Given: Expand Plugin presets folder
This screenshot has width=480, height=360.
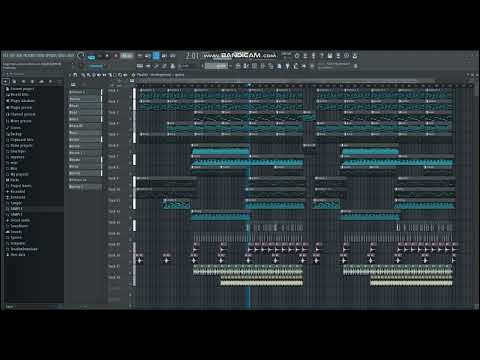Looking at the screenshot, I should click(19, 108).
